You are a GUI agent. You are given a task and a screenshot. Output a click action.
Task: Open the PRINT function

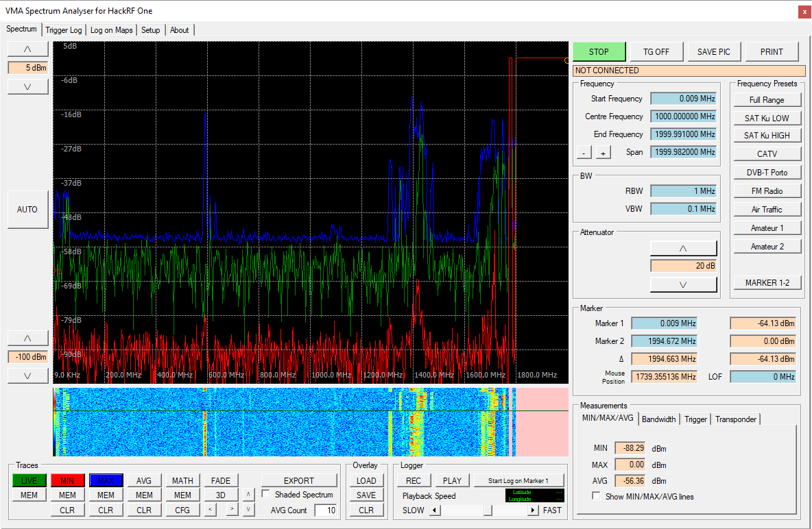click(x=771, y=51)
